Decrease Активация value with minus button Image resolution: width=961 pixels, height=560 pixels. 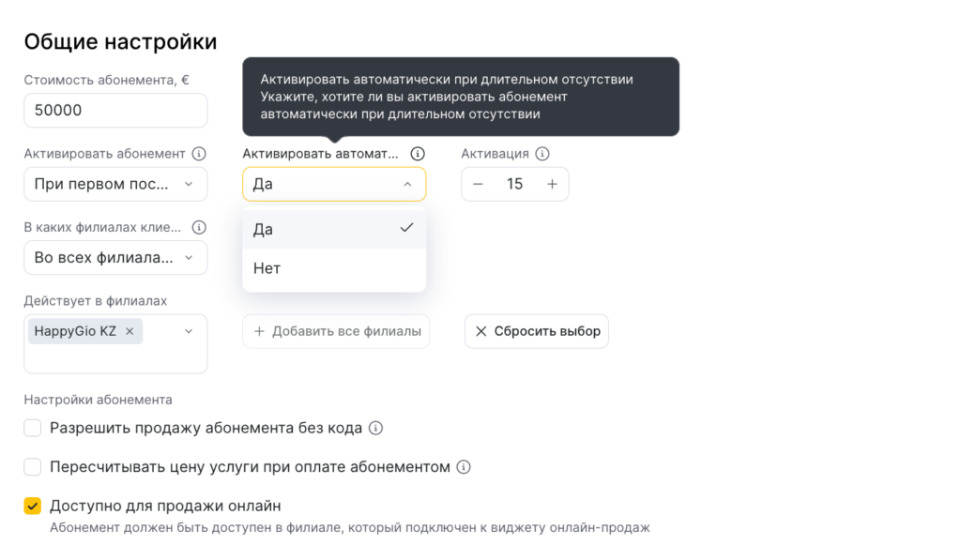(x=479, y=184)
